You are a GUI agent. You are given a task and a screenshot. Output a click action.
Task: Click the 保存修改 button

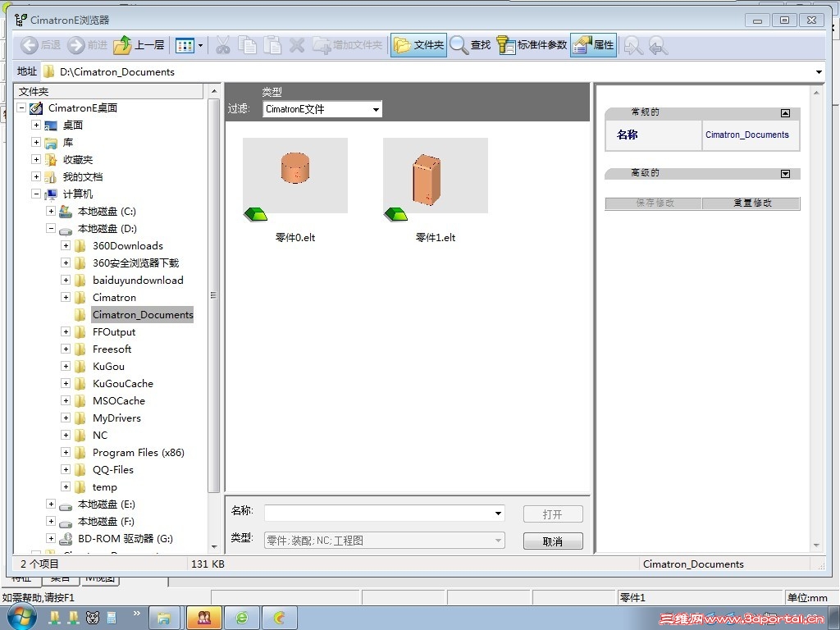[654, 203]
